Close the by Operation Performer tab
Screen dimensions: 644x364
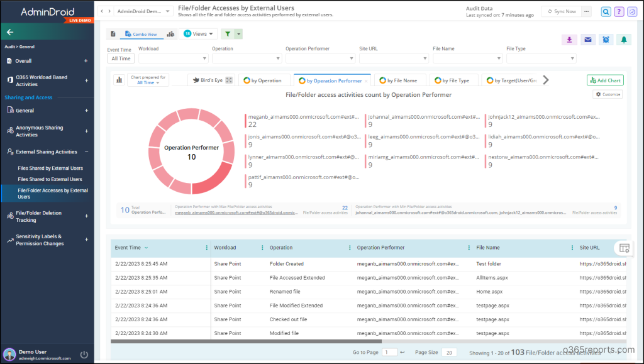point(366,81)
